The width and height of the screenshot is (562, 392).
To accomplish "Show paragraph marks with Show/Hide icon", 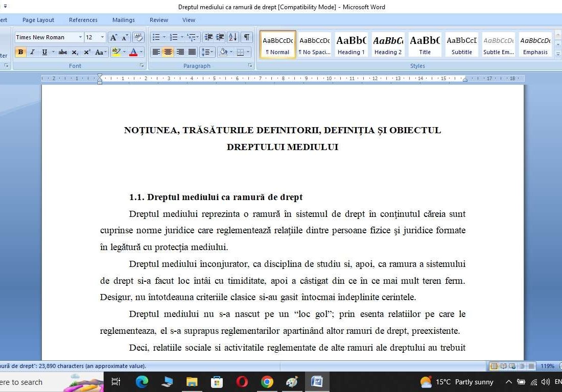I will coord(246,37).
